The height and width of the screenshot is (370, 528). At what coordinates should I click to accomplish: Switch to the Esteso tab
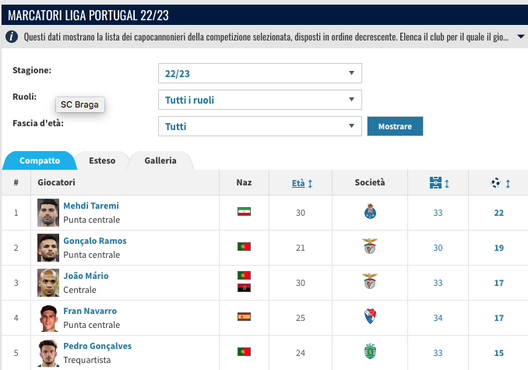tap(102, 161)
